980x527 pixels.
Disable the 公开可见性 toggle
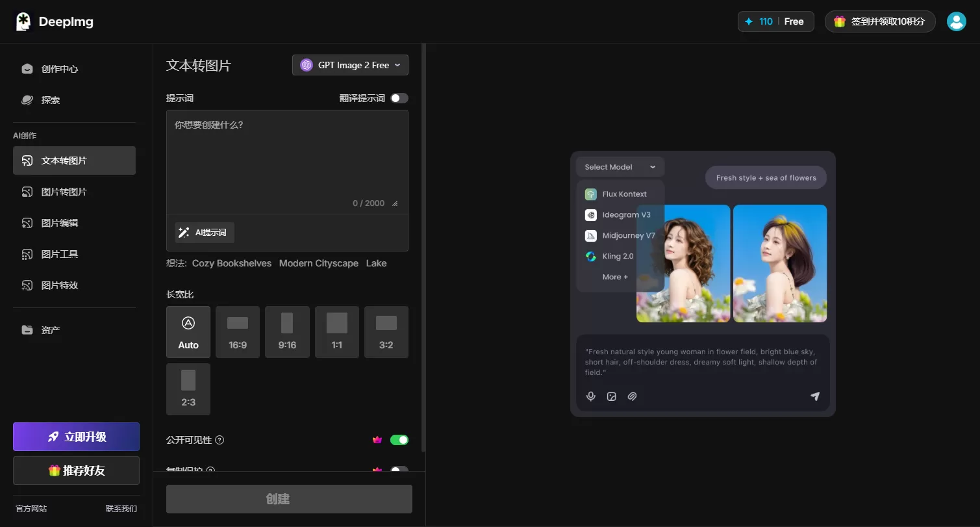[x=399, y=440]
